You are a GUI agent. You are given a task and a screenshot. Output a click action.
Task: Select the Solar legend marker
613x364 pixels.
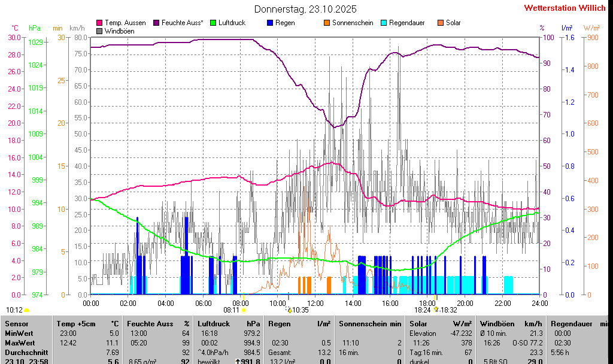click(441, 23)
